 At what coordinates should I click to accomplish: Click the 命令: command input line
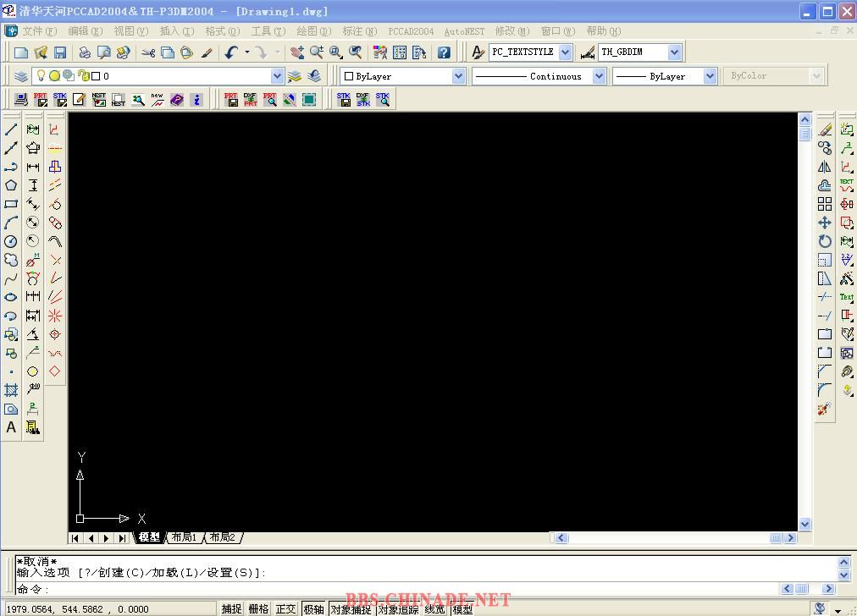coord(398,589)
